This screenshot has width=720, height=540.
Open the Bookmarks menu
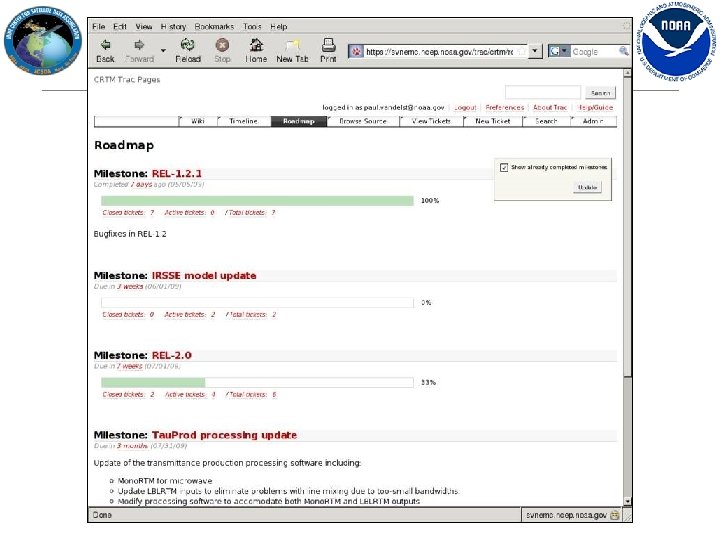214,27
